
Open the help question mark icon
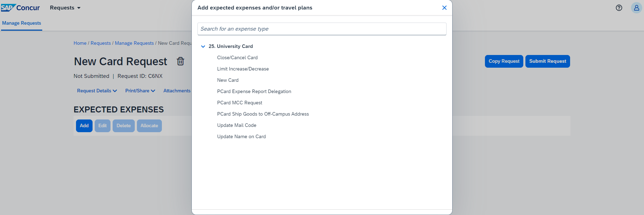[x=619, y=8]
